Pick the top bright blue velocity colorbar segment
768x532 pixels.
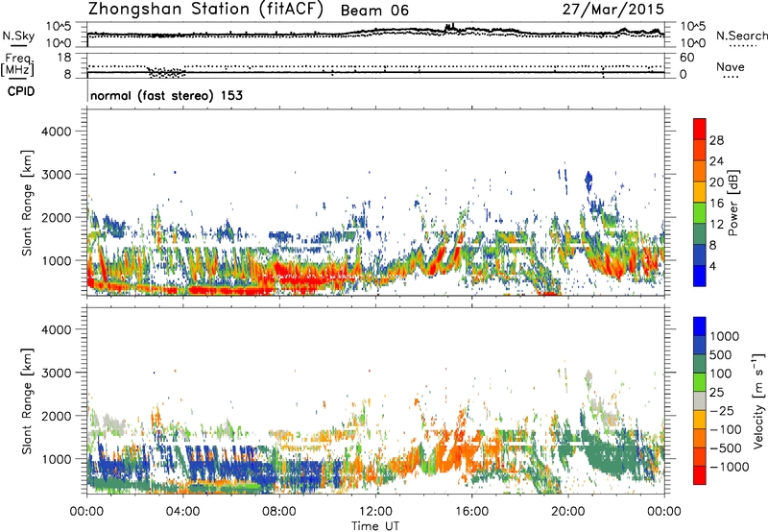700,326
